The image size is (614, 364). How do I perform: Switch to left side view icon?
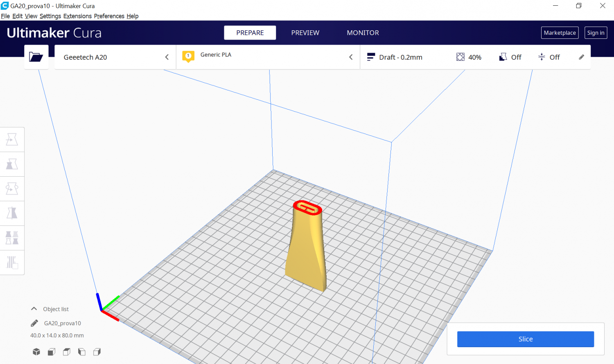[x=82, y=352]
